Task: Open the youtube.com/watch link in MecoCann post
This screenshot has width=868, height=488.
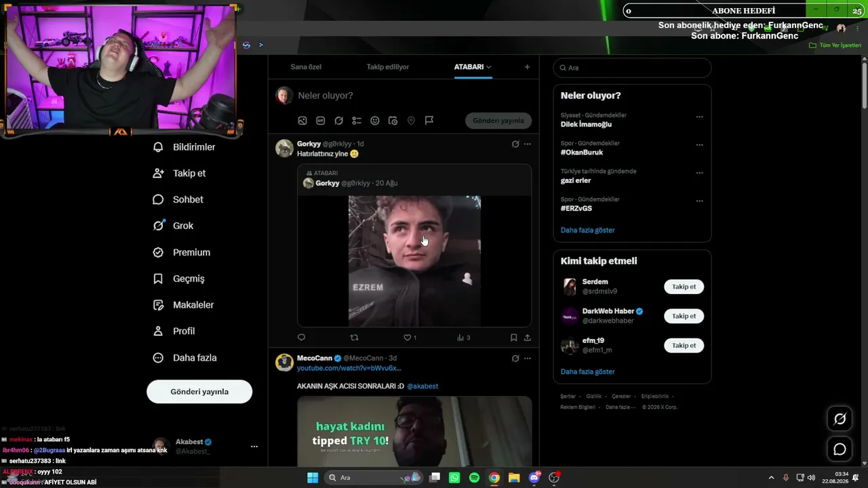Action: (x=349, y=368)
